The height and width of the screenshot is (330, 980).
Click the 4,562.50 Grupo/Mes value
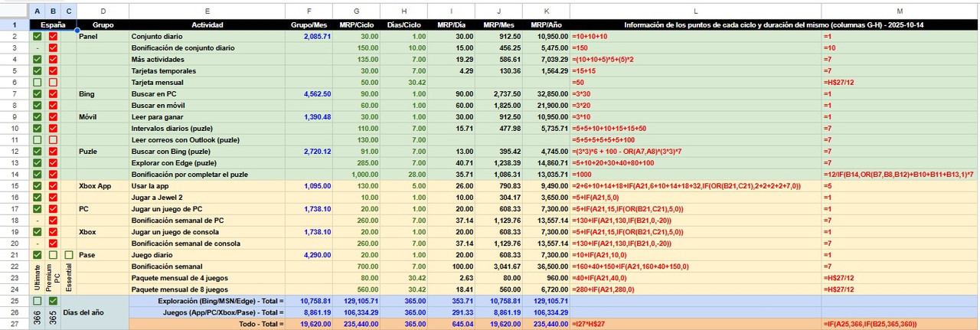(x=309, y=93)
